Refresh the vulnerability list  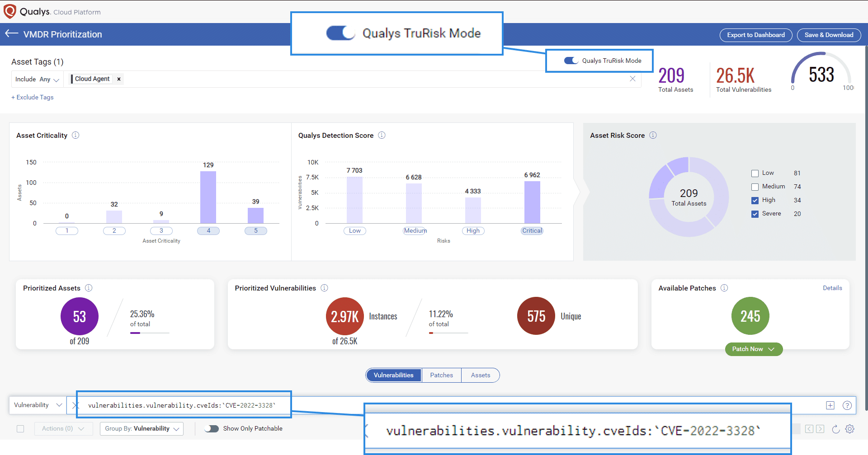coord(836,429)
